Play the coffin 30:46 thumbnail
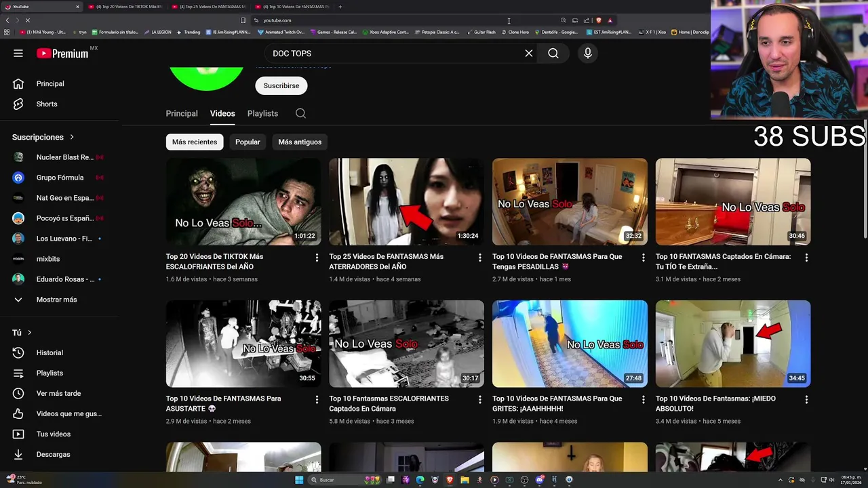The image size is (868, 488). click(733, 202)
